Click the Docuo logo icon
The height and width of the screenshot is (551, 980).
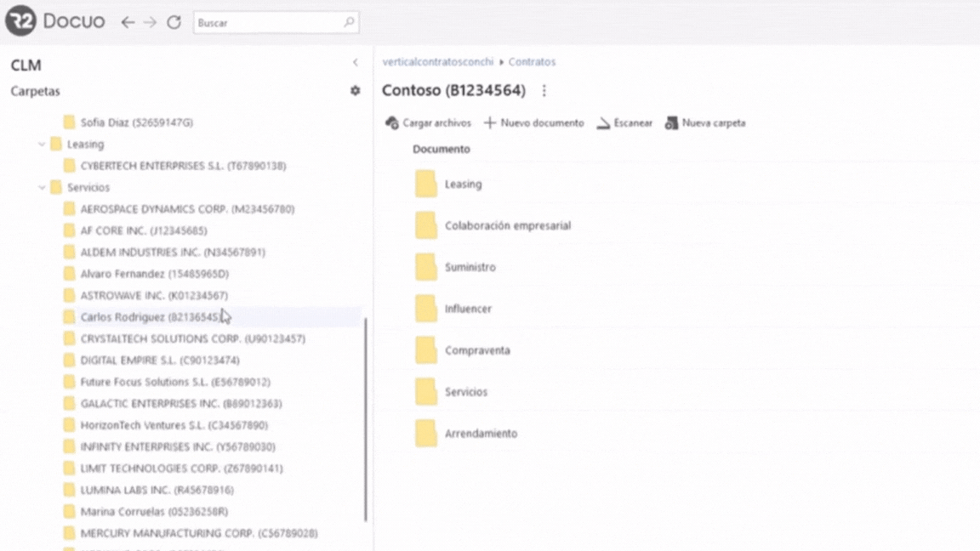(20, 21)
